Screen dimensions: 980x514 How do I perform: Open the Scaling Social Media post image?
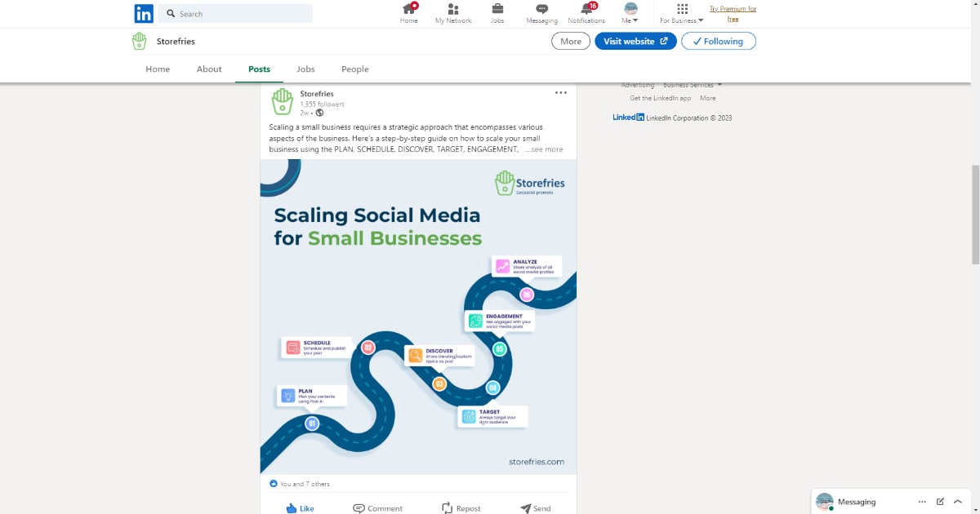[418, 317]
